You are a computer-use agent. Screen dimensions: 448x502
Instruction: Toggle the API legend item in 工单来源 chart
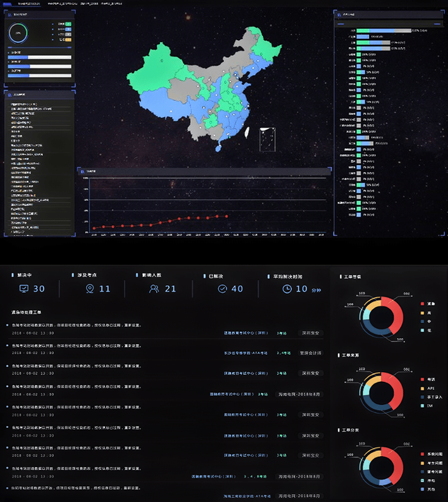421,388
